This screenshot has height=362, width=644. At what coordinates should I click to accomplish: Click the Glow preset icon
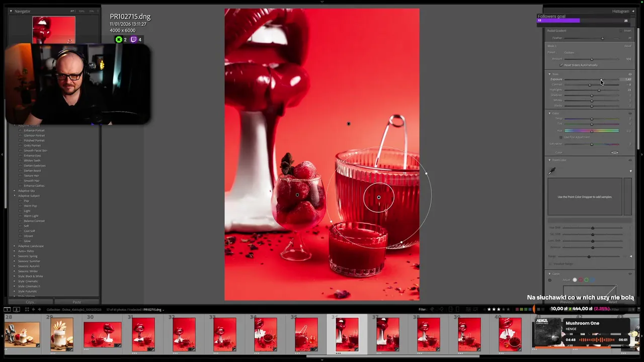(x=21, y=241)
